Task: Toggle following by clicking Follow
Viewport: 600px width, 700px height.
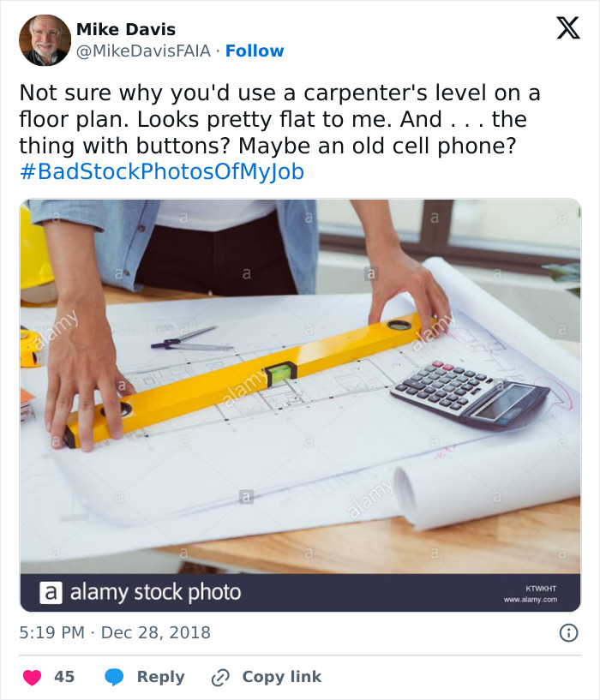Action: [x=256, y=51]
